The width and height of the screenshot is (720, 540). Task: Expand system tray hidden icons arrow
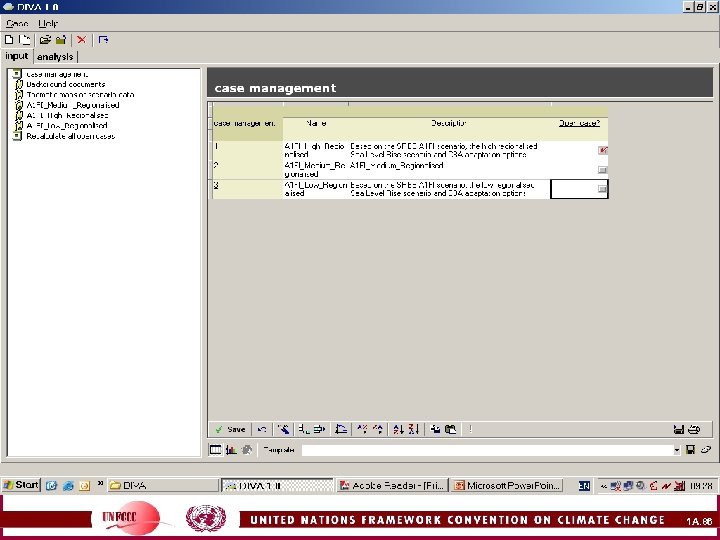[603, 486]
